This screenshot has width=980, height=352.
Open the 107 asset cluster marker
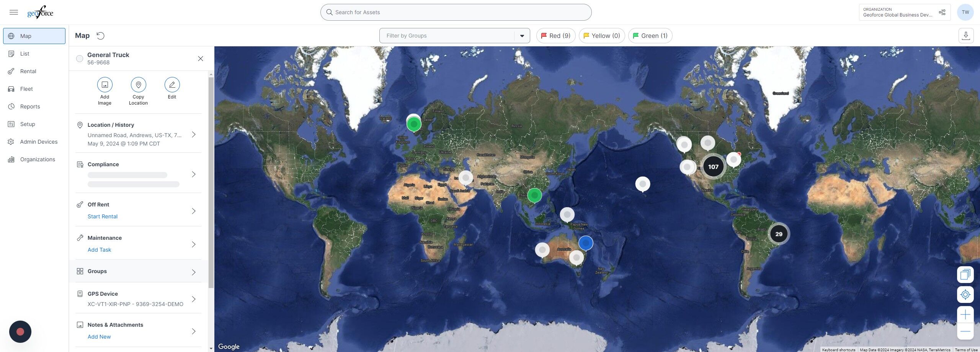pyautogui.click(x=713, y=167)
